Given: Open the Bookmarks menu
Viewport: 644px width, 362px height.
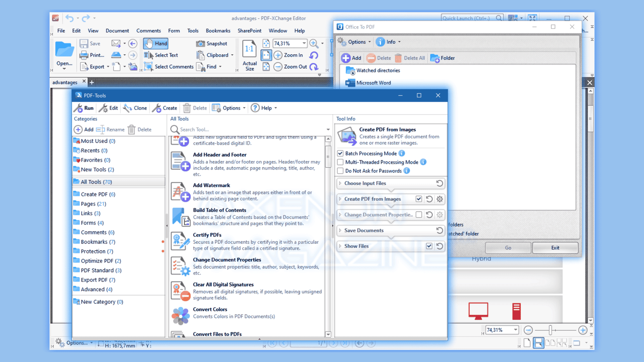Looking at the screenshot, I should 218,31.
